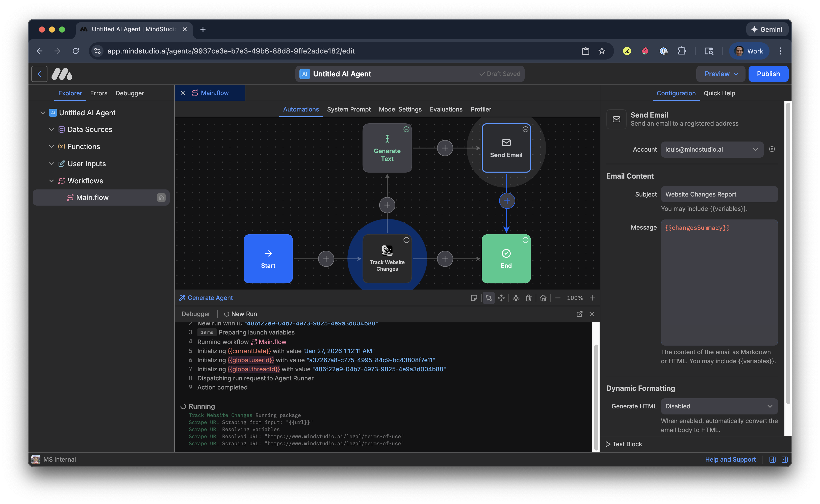
Task: Click the trash icon to delete selected node
Action: coord(528,298)
